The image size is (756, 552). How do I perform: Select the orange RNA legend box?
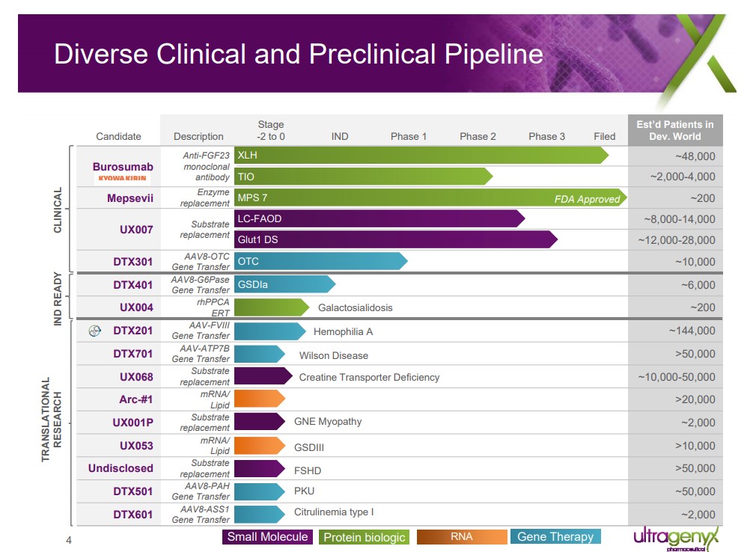461,536
